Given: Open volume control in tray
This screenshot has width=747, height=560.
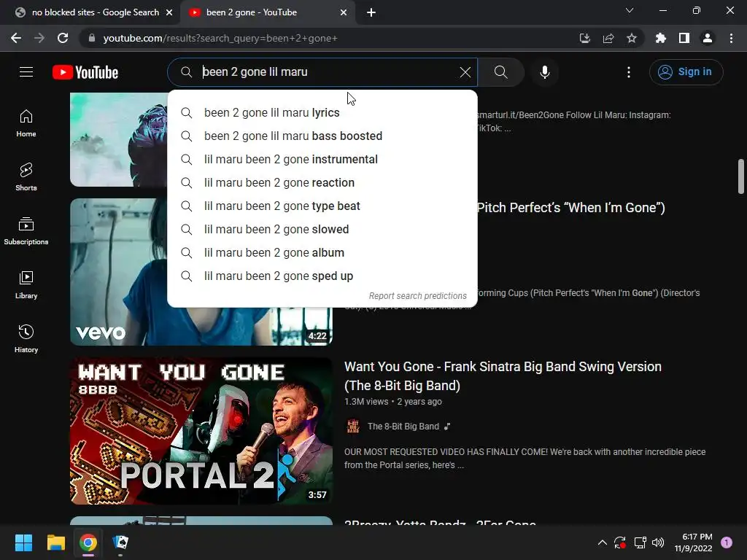Looking at the screenshot, I should coord(658,542).
